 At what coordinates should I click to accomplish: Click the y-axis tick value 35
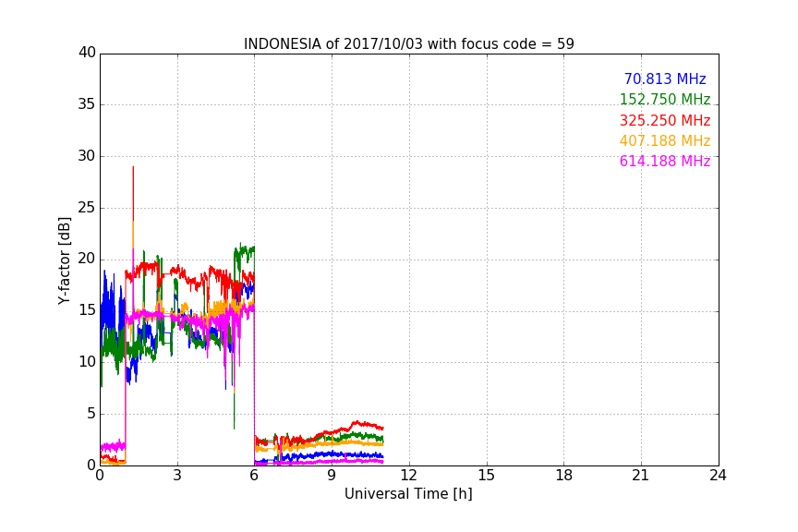pyautogui.click(x=87, y=104)
